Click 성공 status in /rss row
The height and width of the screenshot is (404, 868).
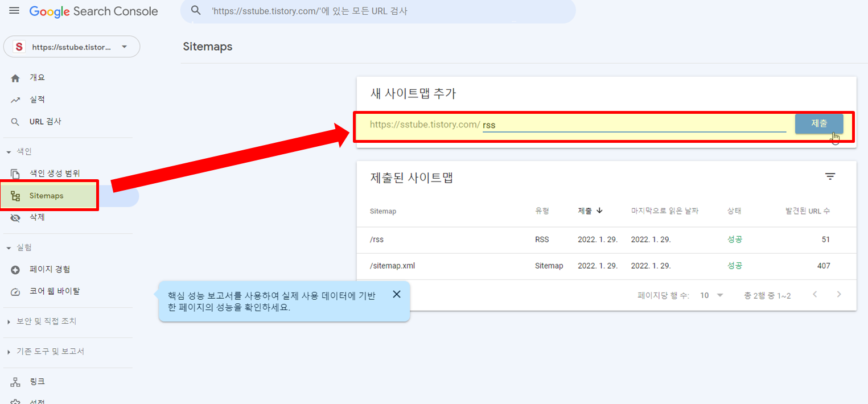pos(735,240)
